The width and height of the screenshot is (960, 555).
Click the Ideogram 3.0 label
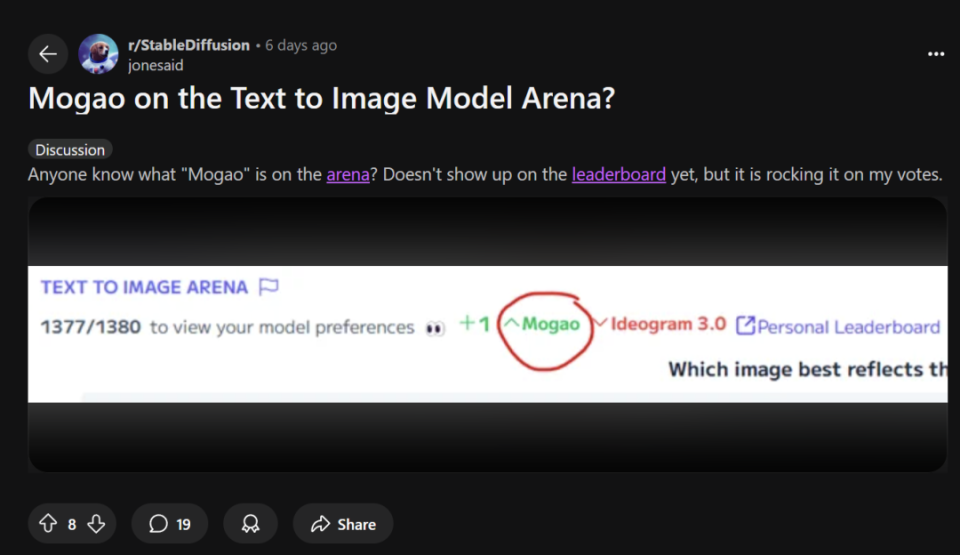point(668,324)
